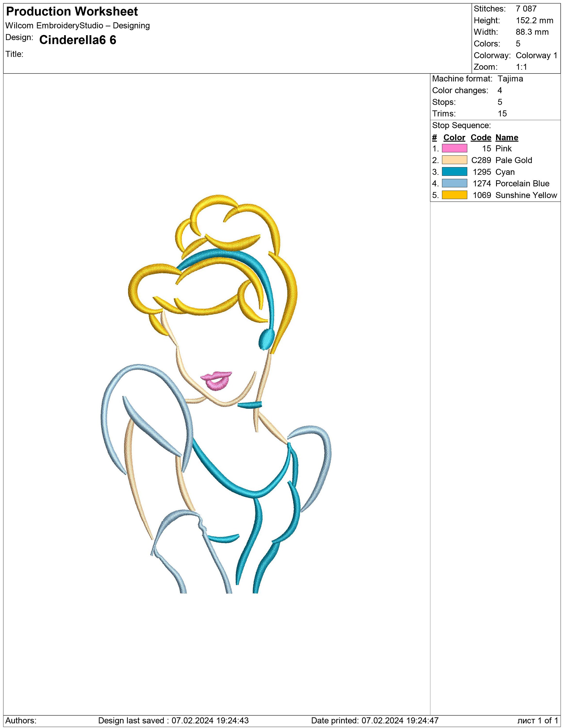Click the trims value "15" beside "Trims:"
The image size is (564, 728).
click(502, 114)
